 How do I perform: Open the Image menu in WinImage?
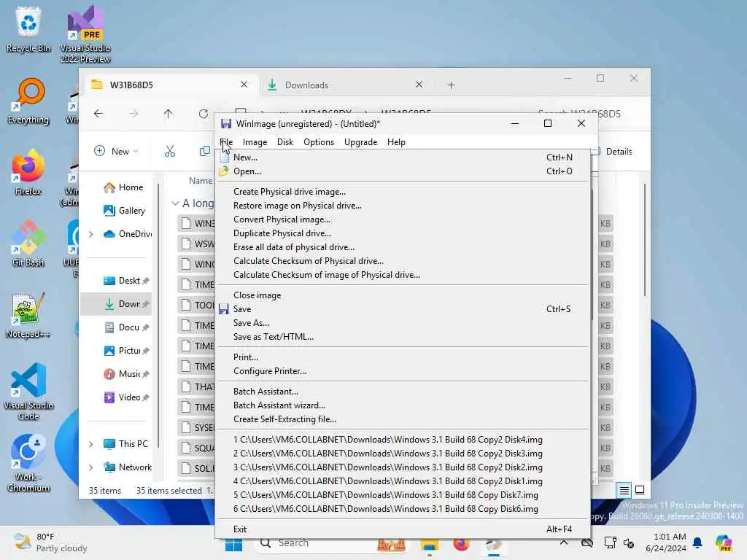[255, 142]
